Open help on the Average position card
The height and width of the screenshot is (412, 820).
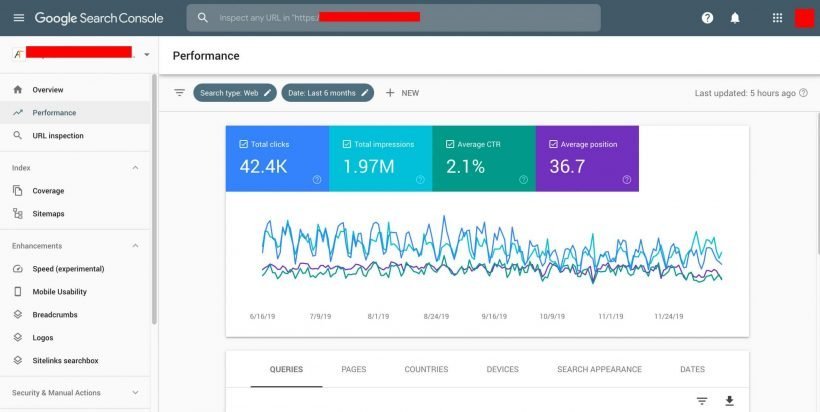pos(627,179)
